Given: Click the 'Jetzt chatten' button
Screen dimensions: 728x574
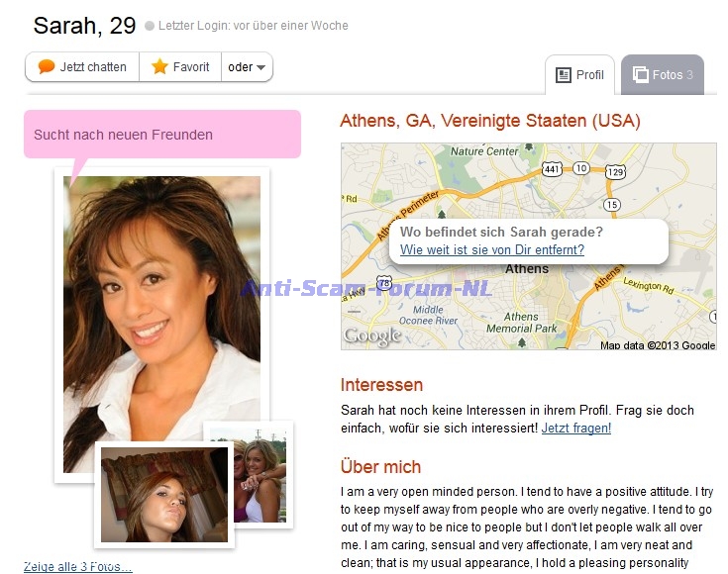Looking at the screenshot, I should (82, 67).
